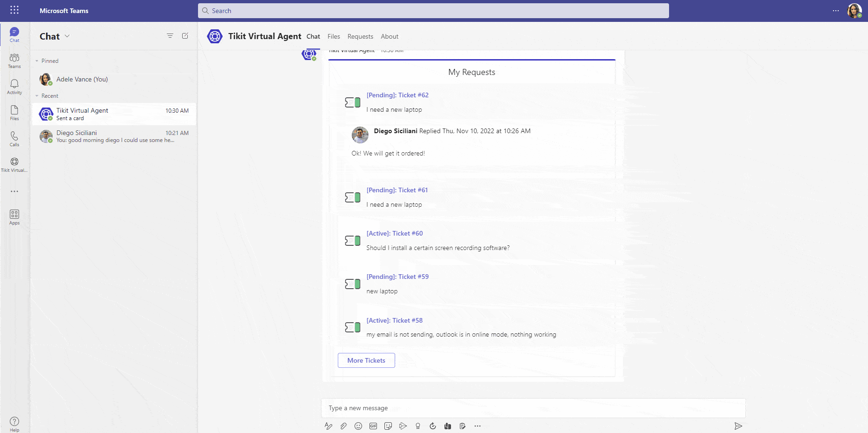
Task: Open Files in the left rail
Action: pos(14,113)
